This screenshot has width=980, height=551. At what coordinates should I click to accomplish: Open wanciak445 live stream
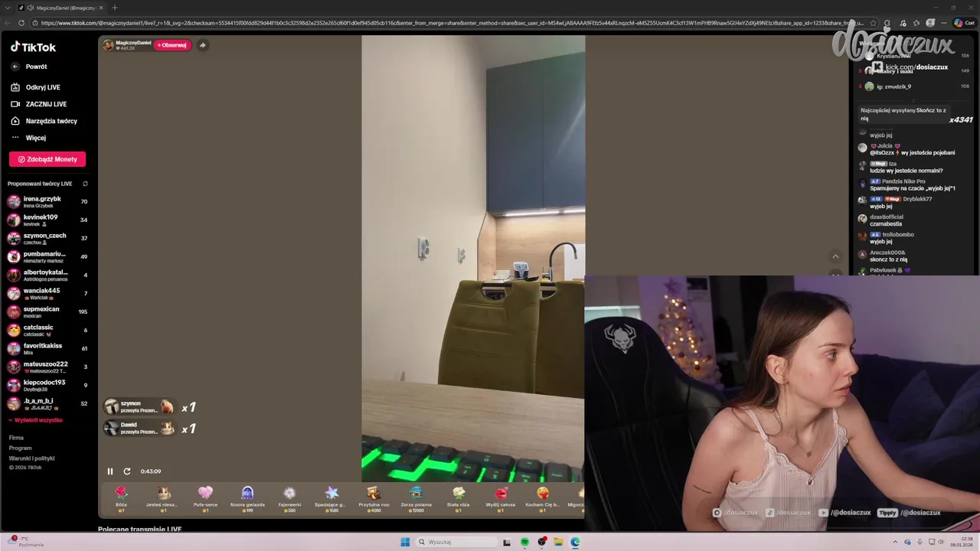click(47, 294)
